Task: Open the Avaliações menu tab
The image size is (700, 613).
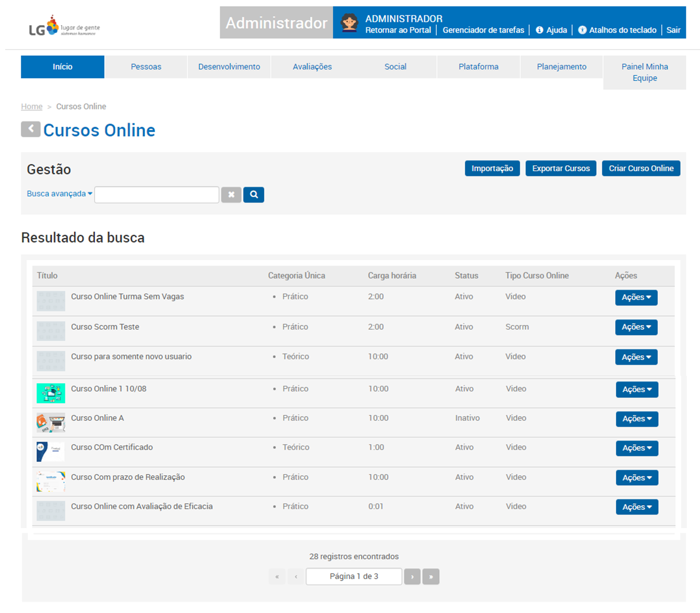Action: click(312, 67)
